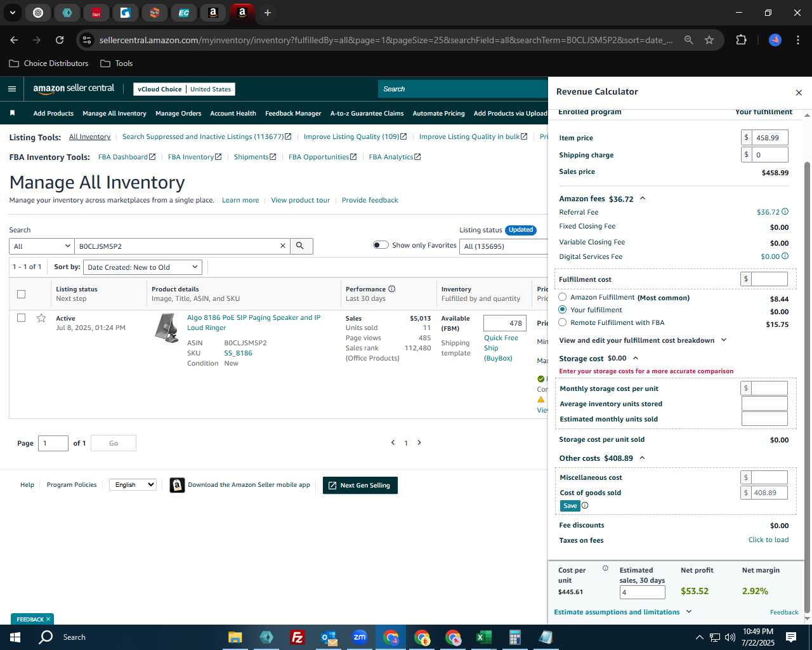Check the Algo 8186 listing row checkbox
The height and width of the screenshot is (650, 812).
[x=21, y=318]
